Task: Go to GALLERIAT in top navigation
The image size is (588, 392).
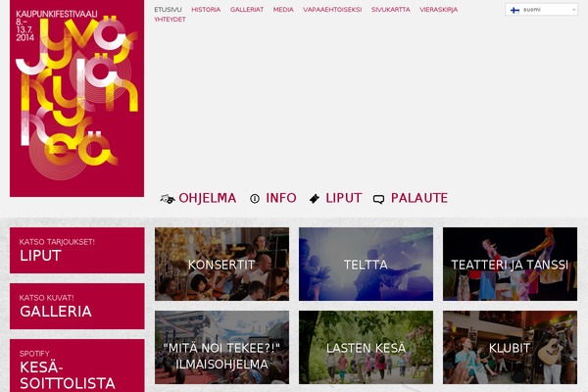Action: [x=247, y=10]
